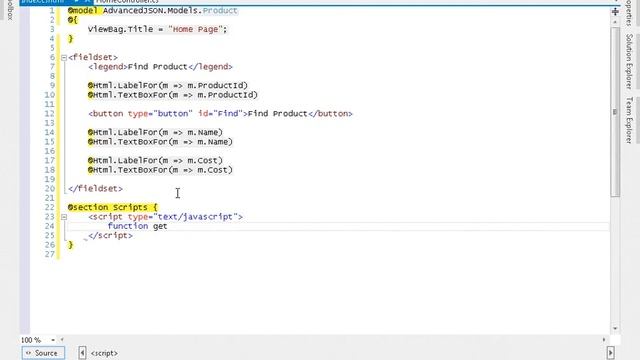Click '@Html.TextBoxFor(m => m.Name)' line

(160, 142)
